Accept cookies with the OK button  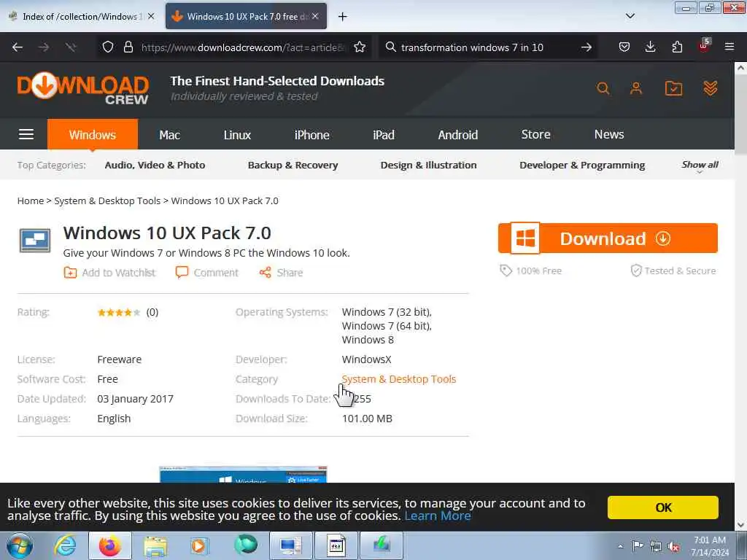[662, 507]
